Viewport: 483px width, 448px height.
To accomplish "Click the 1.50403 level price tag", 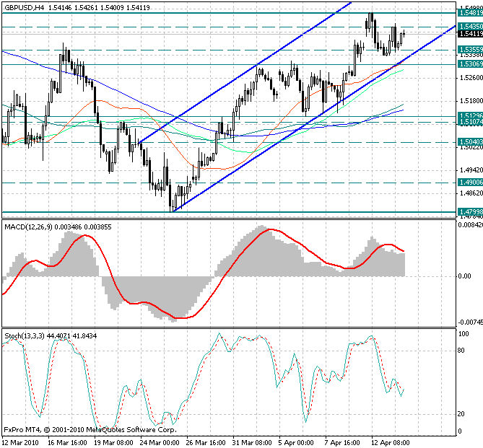I will 469,142.
